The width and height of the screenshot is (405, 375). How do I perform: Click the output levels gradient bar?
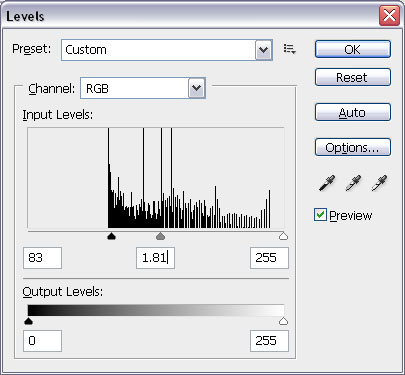[x=156, y=310]
